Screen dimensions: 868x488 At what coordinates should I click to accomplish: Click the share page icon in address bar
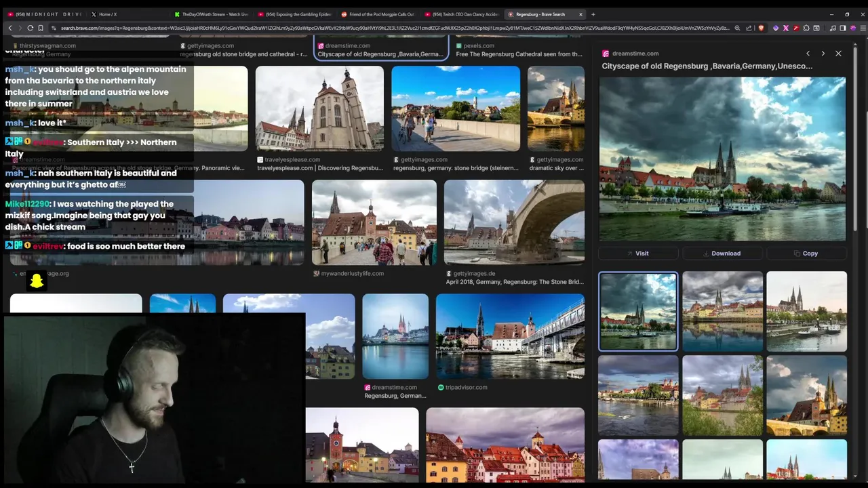pyautogui.click(x=749, y=28)
